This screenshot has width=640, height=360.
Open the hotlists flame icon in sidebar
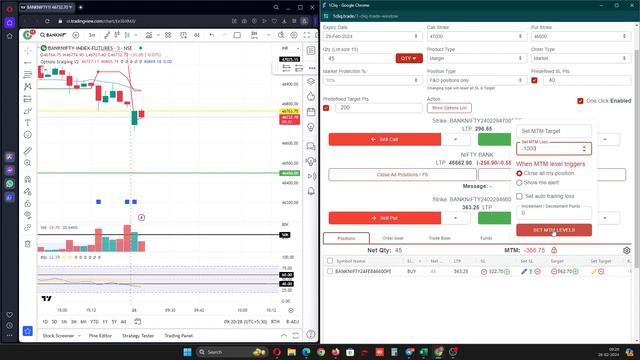pyautogui.click(x=311, y=96)
